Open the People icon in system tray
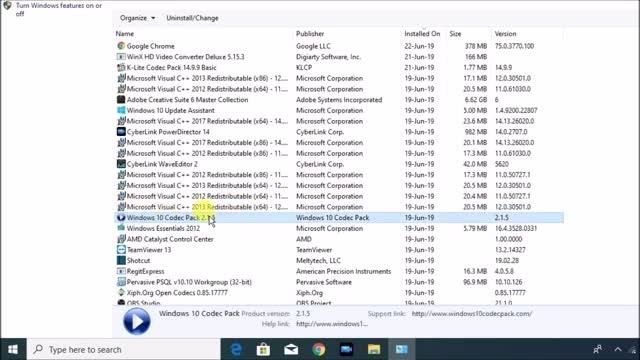The width and height of the screenshot is (640, 360). pyautogui.click(x=598, y=349)
